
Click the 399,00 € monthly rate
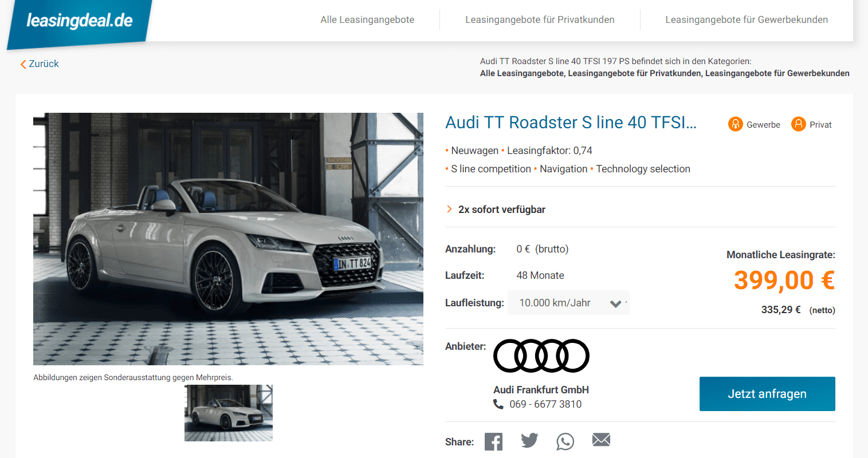point(784,281)
